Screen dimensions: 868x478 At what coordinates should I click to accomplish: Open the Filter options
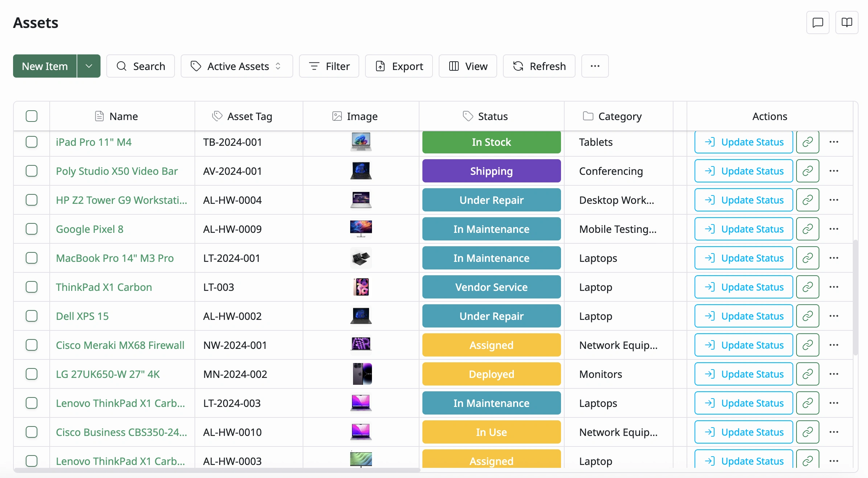pos(329,66)
